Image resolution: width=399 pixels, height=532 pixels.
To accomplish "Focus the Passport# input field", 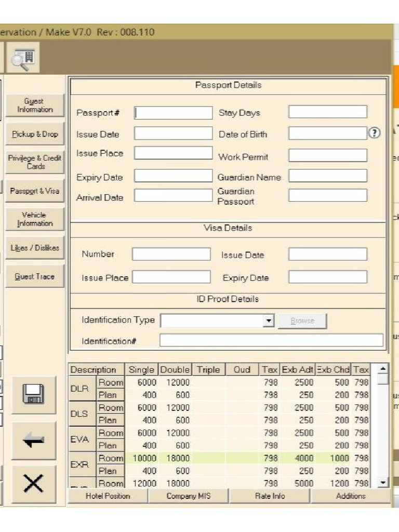I will pos(174,113).
